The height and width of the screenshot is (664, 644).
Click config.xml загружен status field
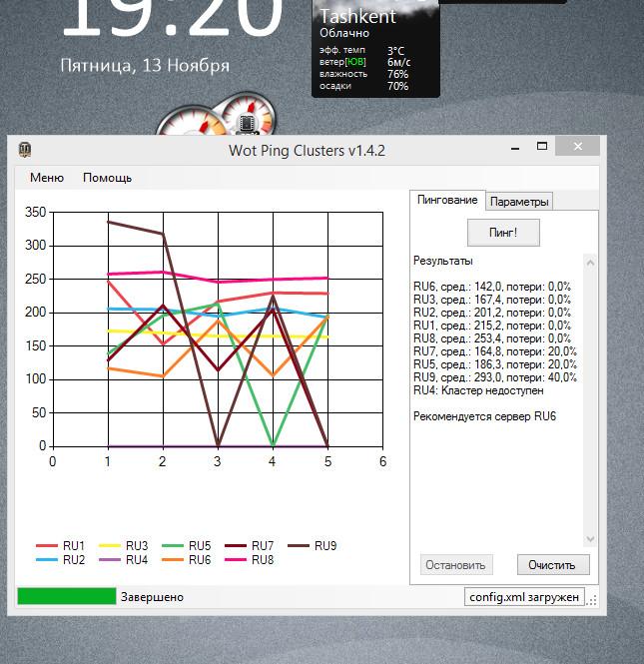[524, 597]
